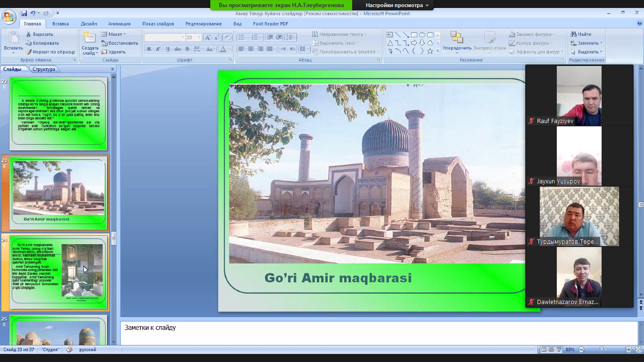Select the bulleted list icon
This screenshot has height=362, width=644.
click(241, 37)
